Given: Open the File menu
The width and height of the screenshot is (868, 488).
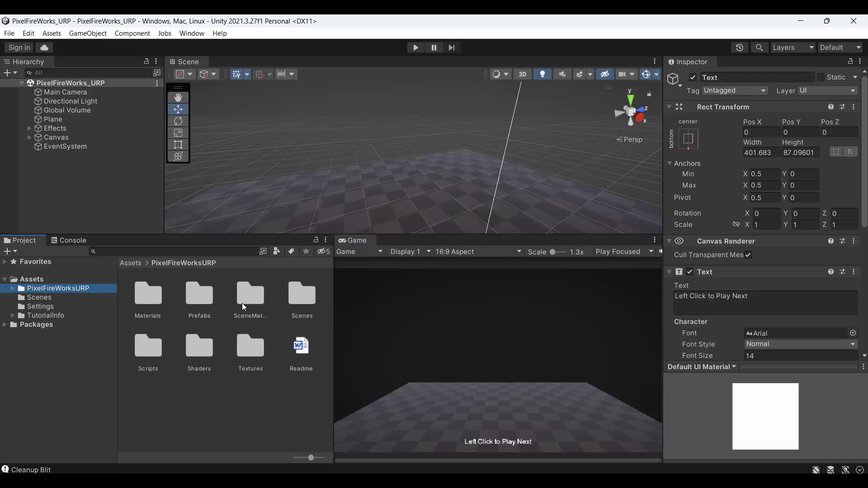Looking at the screenshot, I should 9,33.
